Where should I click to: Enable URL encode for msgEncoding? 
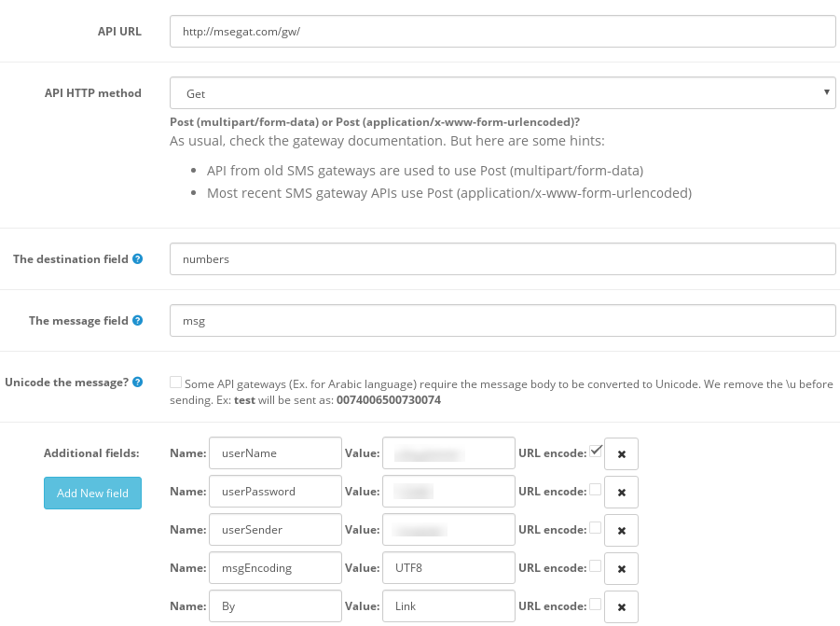point(596,566)
